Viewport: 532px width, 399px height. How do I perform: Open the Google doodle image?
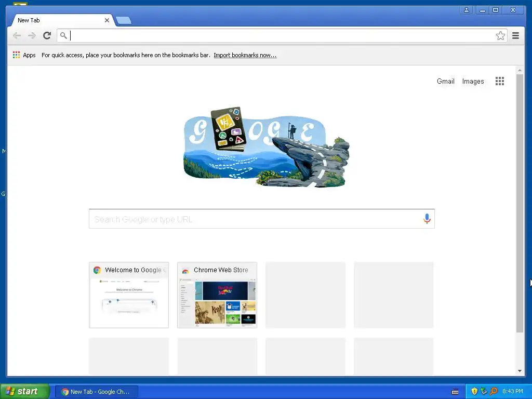(267, 147)
